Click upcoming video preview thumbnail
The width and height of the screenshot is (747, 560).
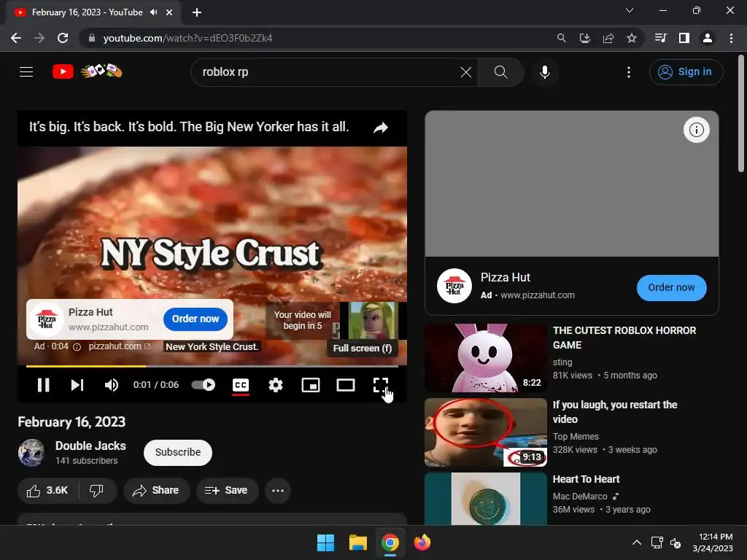tap(373, 321)
